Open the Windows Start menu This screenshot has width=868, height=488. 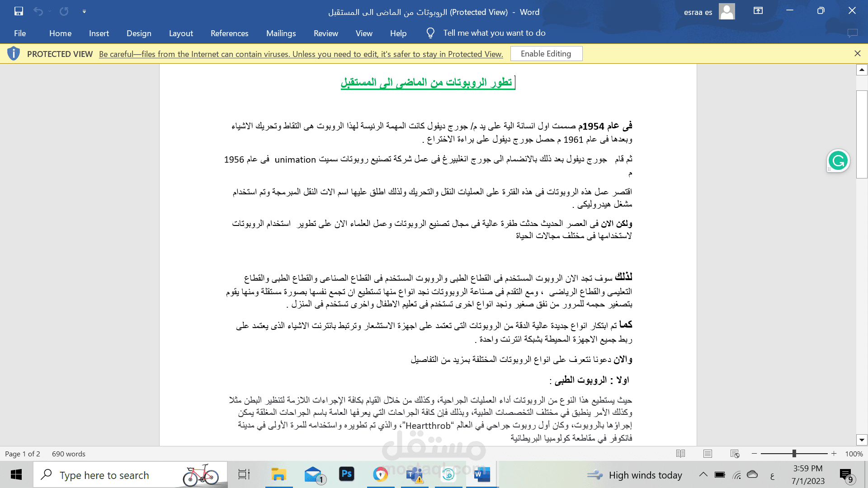16,475
